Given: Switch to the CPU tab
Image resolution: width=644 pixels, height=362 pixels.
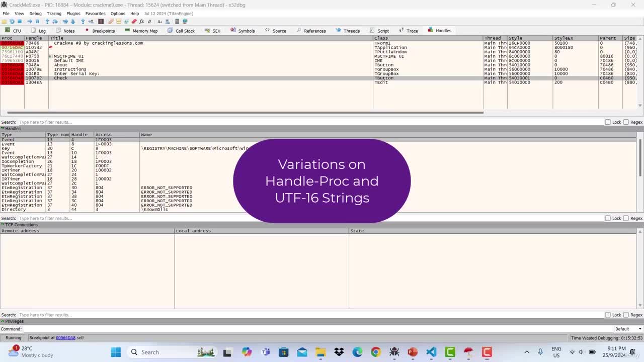Looking at the screenshot, I should pyautogui.click(x=13, y=31).
